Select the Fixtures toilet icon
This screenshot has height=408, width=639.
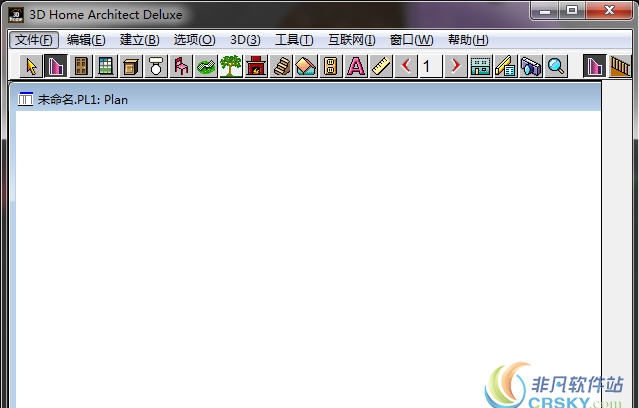[156, 66]
